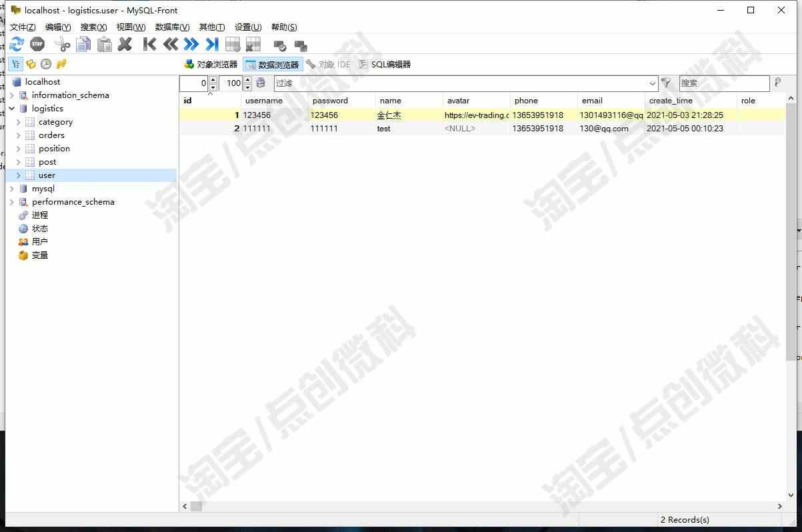The height and width of the screenshot is (532, 802).
Task: Open the 文件 menu
Action: click(23, 27)
